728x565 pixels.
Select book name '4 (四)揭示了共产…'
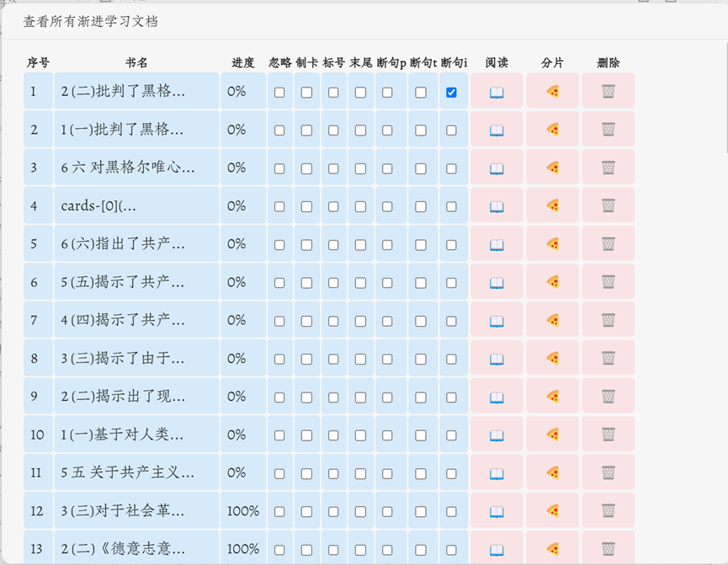(x=136, y=320)
